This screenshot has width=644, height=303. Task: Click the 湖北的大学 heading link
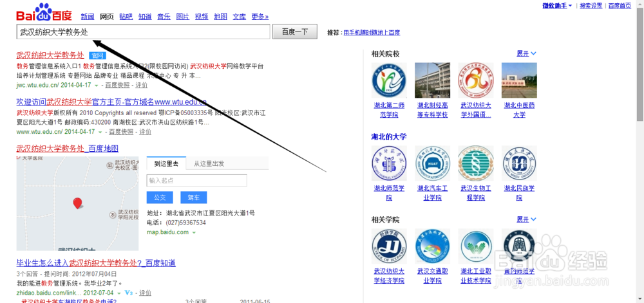pos(389,136)
